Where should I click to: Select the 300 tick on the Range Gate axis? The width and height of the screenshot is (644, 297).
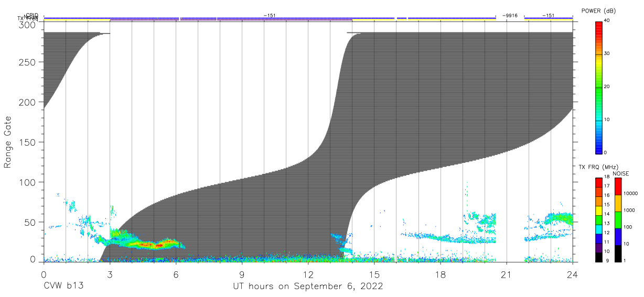pyautogui.click(x=28, y=25)
